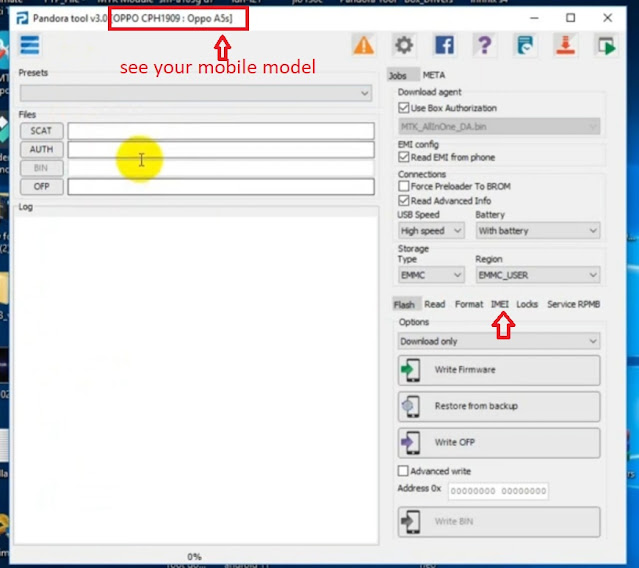The width and height of the screenshot is (639, 568).
Task: Click the phone icon on Write BIN
Action: (411, 522)
